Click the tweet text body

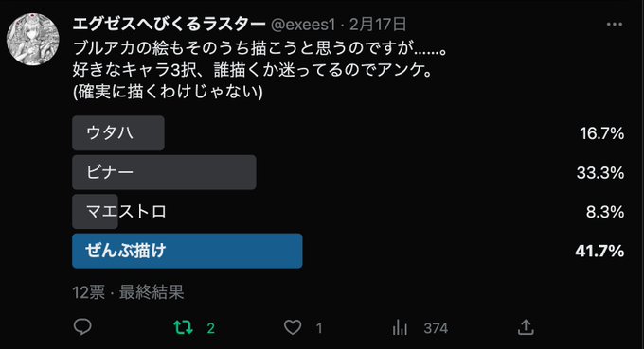(x=259, y=70)
